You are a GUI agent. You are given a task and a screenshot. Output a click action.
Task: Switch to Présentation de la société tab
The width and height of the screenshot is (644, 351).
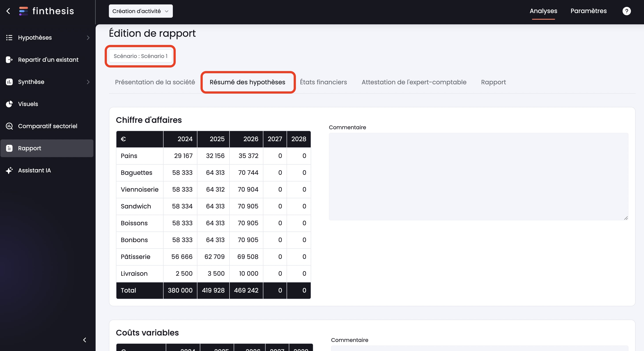155,82
